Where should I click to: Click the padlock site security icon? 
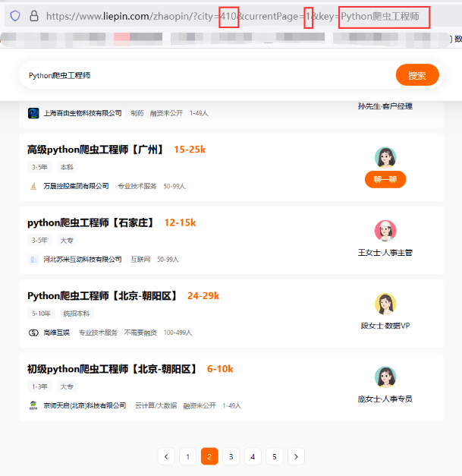point(34,16)
